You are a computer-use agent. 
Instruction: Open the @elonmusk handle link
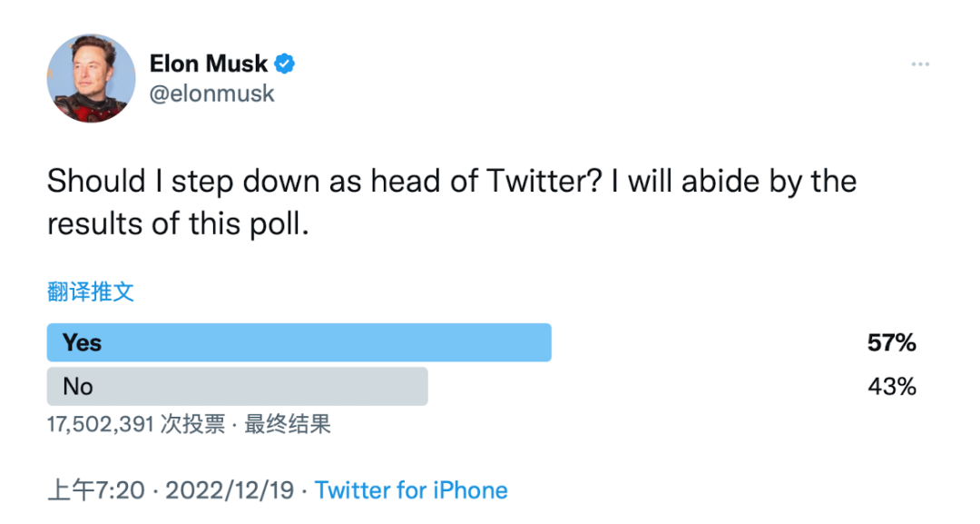pyautogui.click(x=211, y=94)
